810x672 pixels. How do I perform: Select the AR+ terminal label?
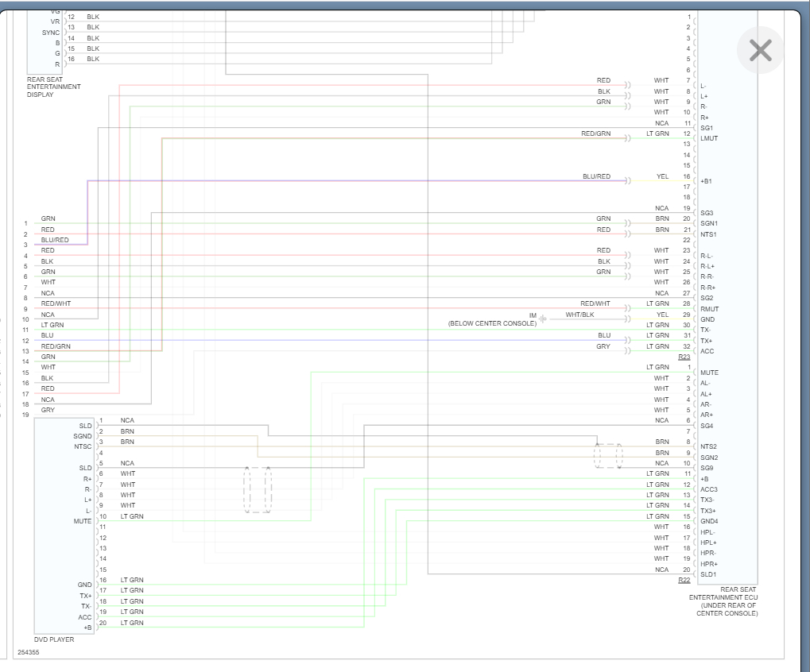tap(707, 415)
